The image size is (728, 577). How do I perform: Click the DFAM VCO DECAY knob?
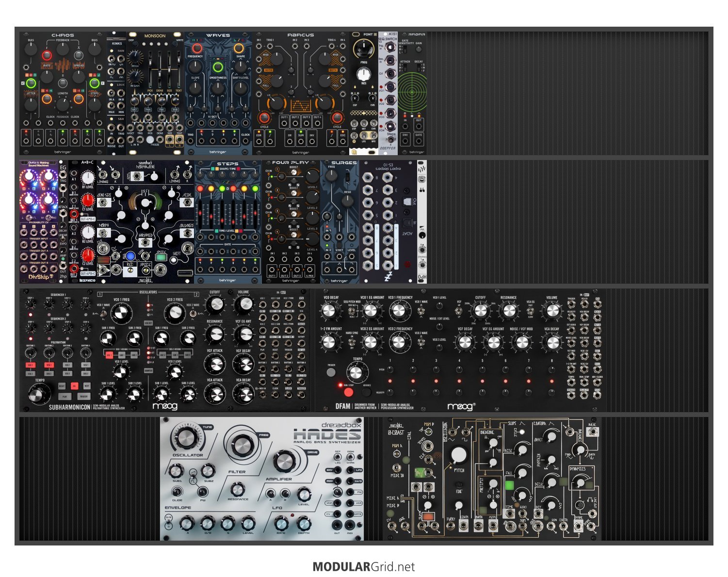click(329, 311)
